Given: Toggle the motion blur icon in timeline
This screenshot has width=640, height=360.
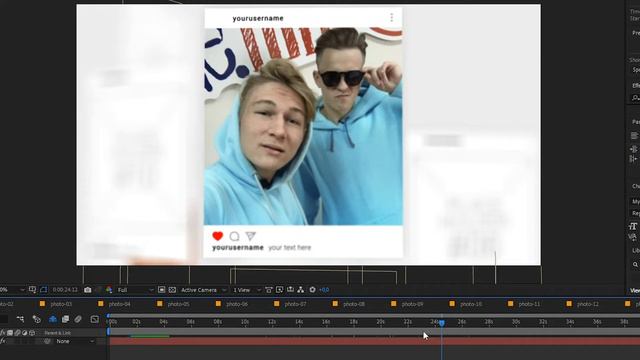Looking at the screenshot, I should click(x=78, y=319).
